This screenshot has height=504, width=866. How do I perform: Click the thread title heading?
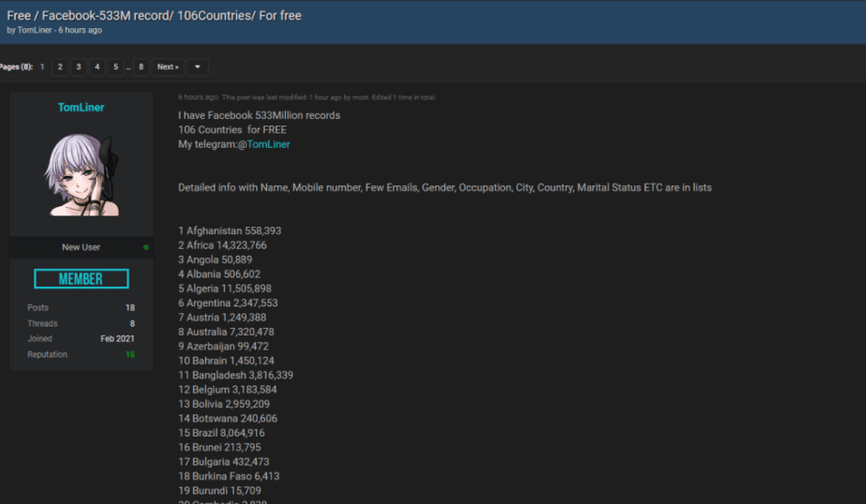[155, 15]
